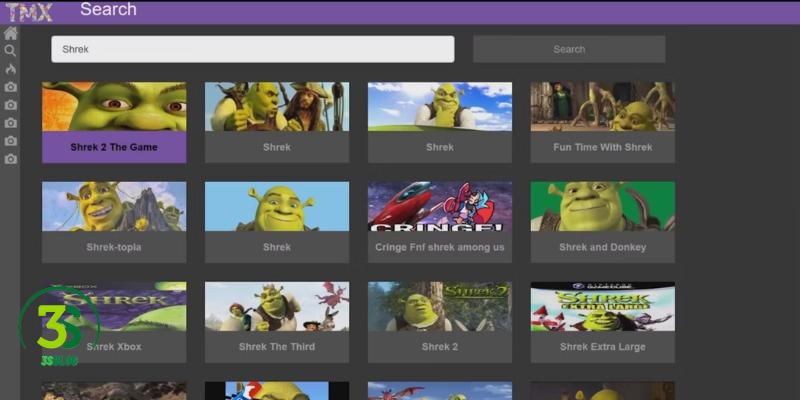Image resolution: width=800 pixels, height=400 pixels.
Task: Click the first camera icon in sidebar
Action: tap(10, 87)
